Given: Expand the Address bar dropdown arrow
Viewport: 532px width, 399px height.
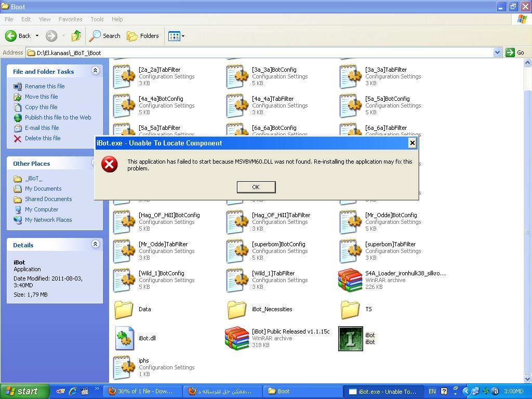Looking at the screenshot, I should click(x=497, y=52).
